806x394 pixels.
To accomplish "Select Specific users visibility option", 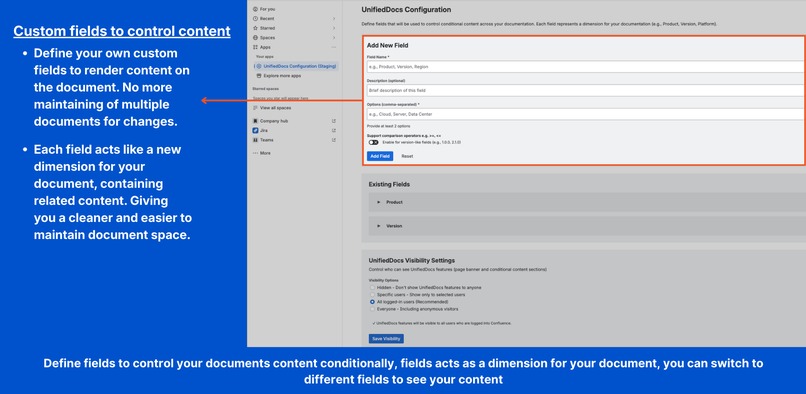I will (x=372, y=295).
